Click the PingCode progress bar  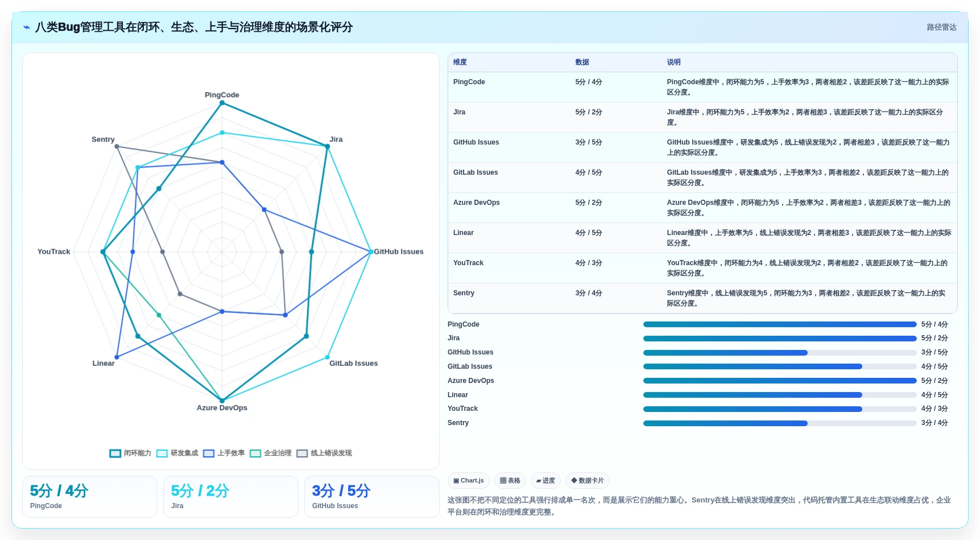[x=780, y=324]
